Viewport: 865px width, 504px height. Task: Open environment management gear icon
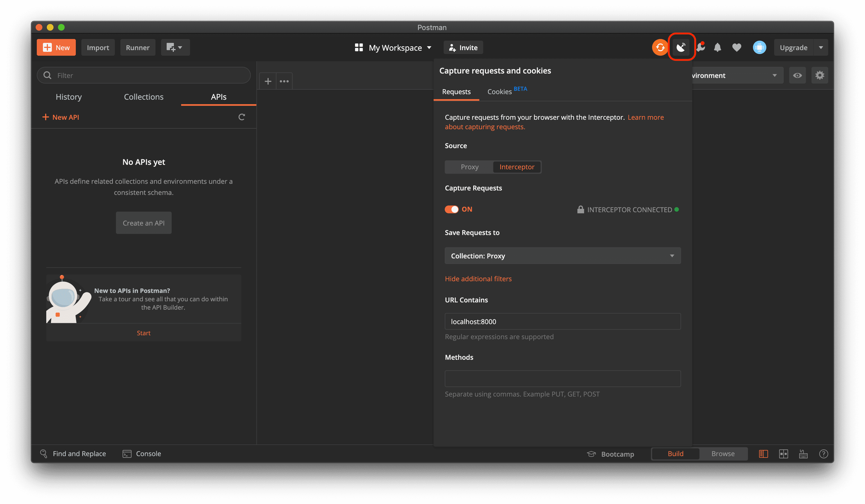(820, 75)
